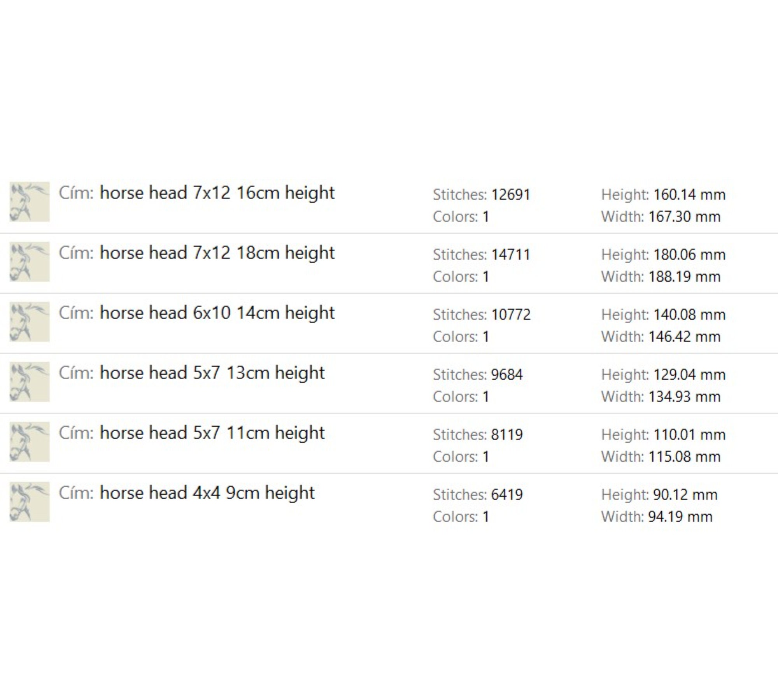Open the 13cm height horse head thumbnail
This screenshot has height=700, width=778.
tap(30, 381)
